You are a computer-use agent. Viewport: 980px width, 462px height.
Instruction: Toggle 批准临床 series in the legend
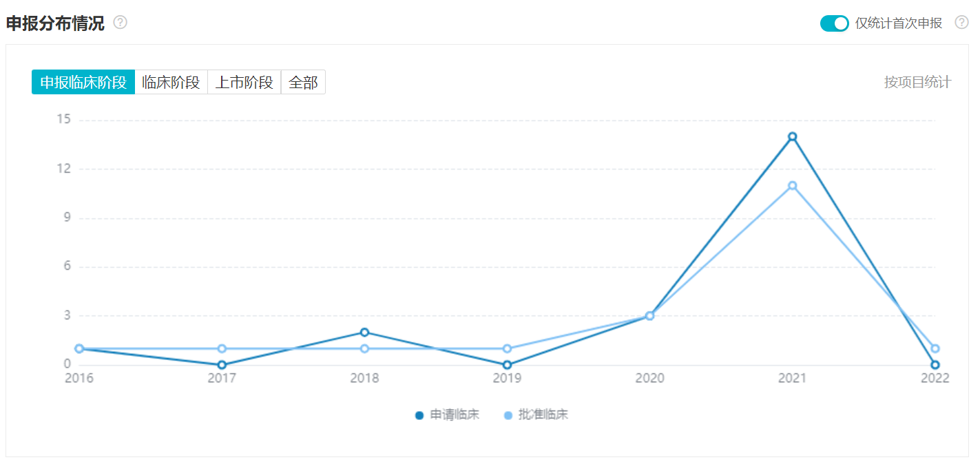pos(543,415)
